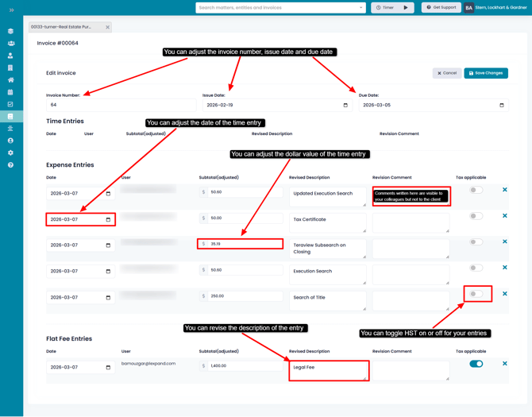Open the Due Date calendar picker
The height and width of the screenshot is (417, 532).
[x=502, y=105]
